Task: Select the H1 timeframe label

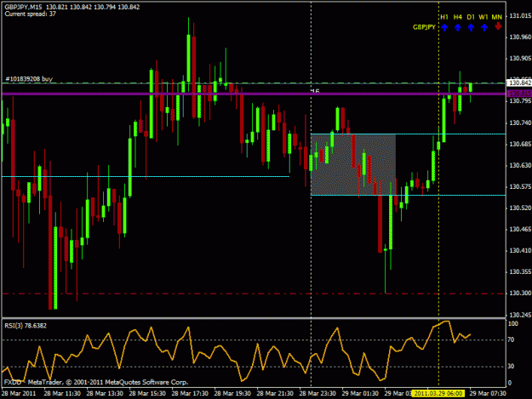Action: coord(444,17)
